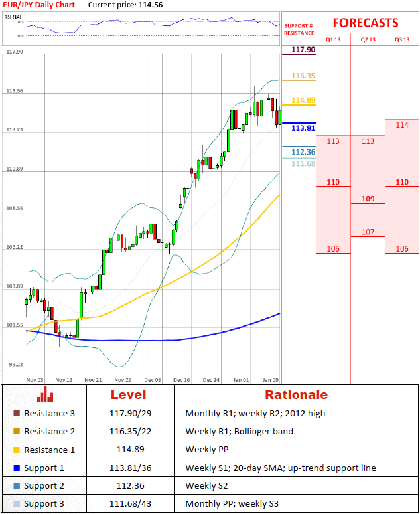Viewport: 420px width, 514px height.
Task: Click rationale 'Monthly R1; weekly R2; 2012 high'
Action: tap(255, 413)
